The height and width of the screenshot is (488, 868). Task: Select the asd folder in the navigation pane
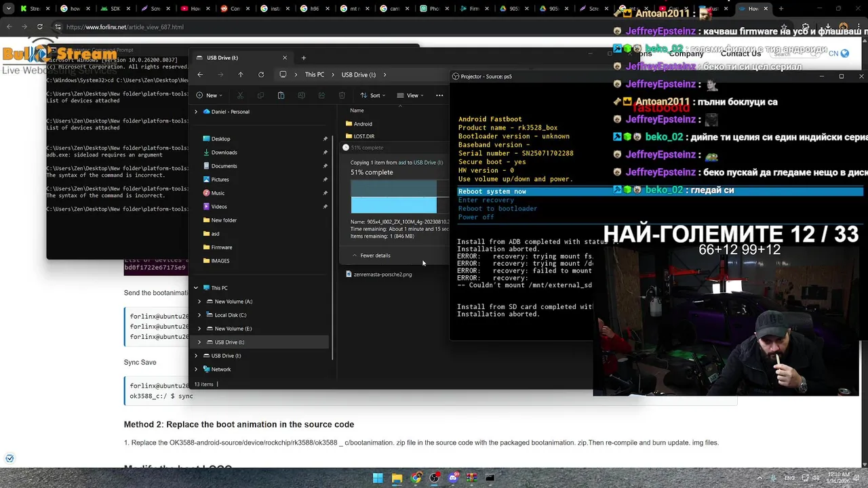coord(215,234)
